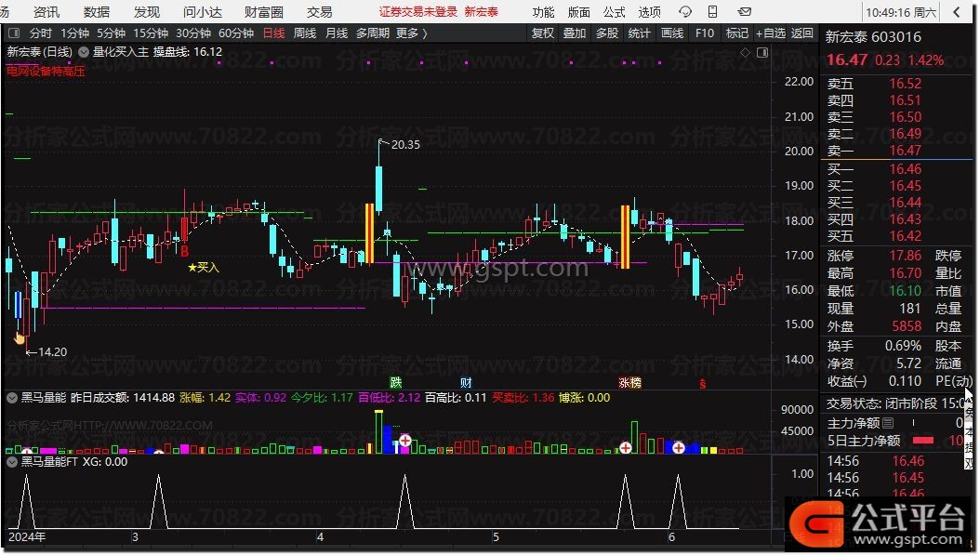
Task: Switch to the 60分钟 period tab
Action: (x=236, y=33)
